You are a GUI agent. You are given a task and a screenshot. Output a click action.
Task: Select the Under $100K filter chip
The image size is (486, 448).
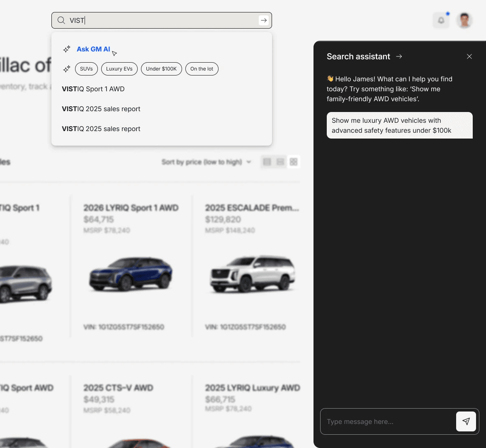pyautogui.click(x=161, y=69)
